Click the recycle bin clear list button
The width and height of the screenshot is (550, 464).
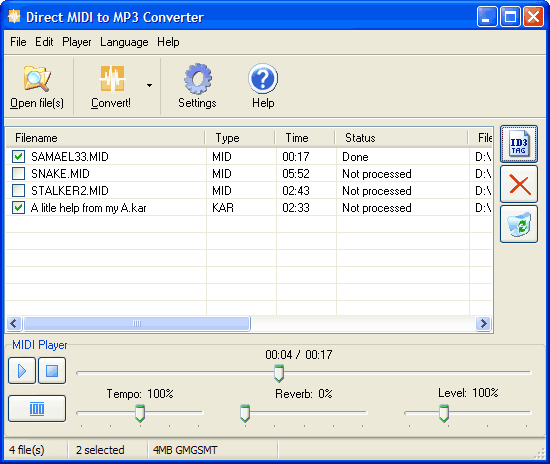point(519,224)
